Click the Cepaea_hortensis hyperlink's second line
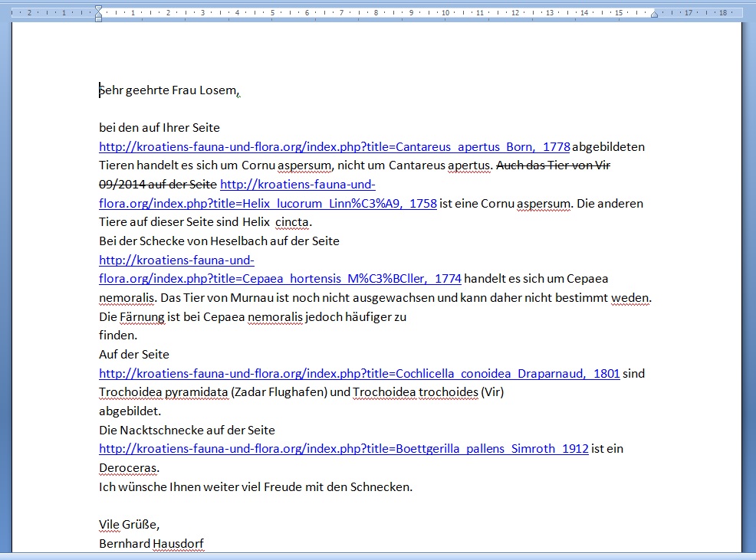This screenshot has width=756, height=560. point(280,279)
